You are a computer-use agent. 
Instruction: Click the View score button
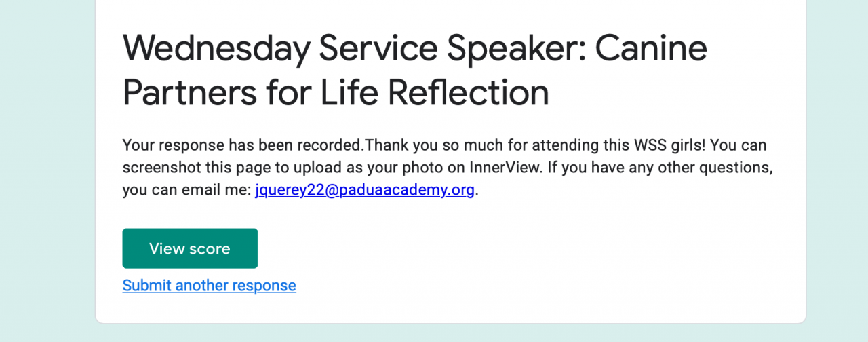(x=190, y=248)
